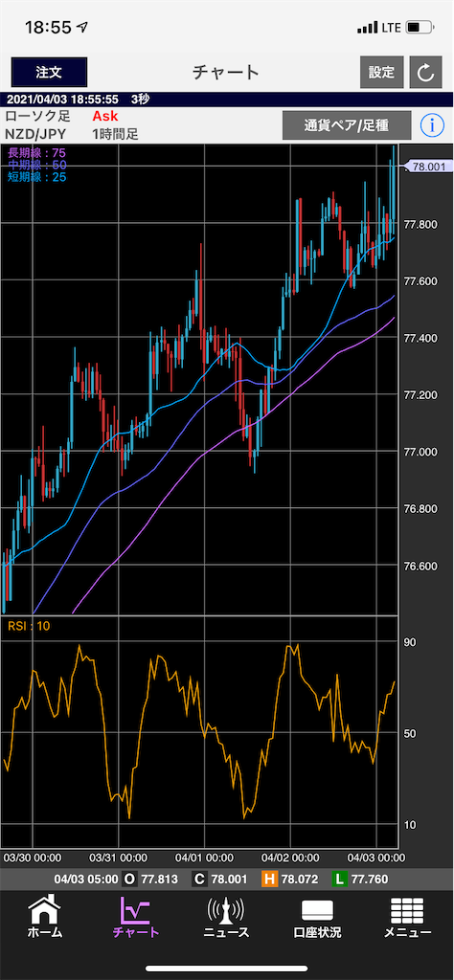454x980 pixels.
Task: Tap the 18:55 status bar clock
Action: point(48,27)
